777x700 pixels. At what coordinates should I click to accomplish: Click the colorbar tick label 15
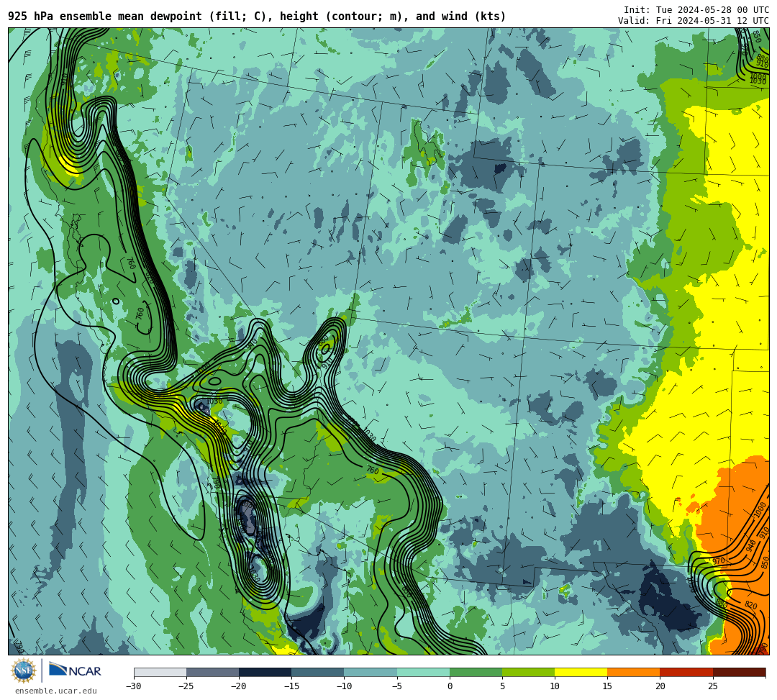click(x=607, y=686)
